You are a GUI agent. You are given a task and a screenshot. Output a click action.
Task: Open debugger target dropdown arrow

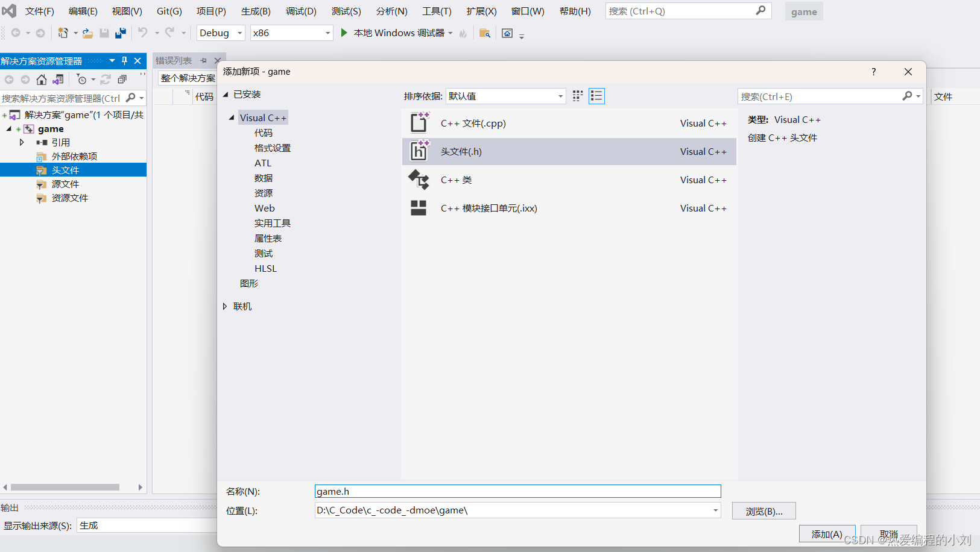coord(450,33)
